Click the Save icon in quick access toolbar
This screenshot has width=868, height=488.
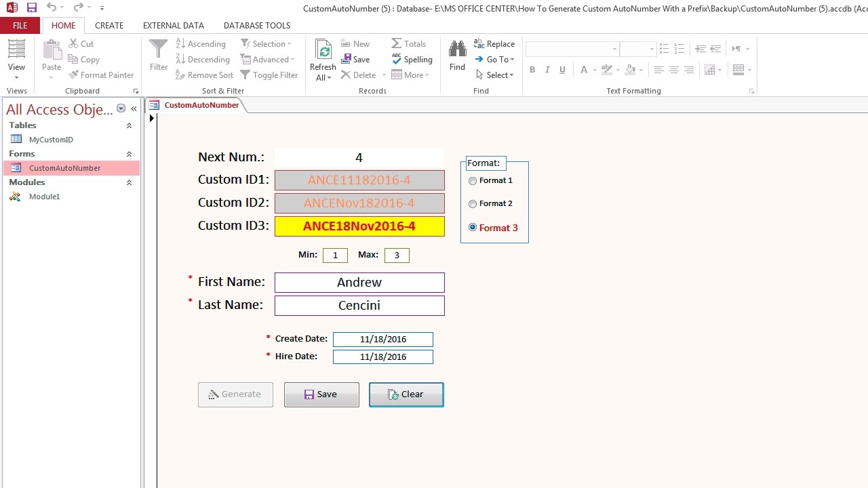click(x=32, y=7)
